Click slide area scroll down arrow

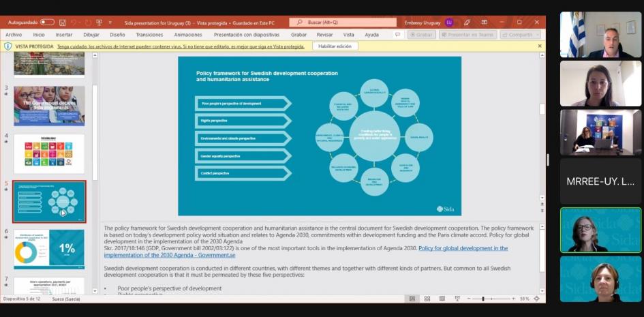pos(542,198)
